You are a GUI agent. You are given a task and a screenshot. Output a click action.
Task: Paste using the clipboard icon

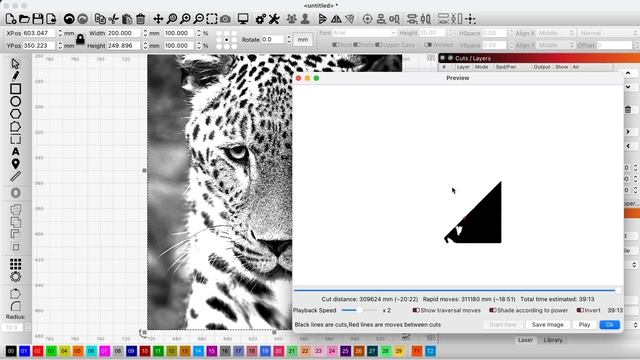(127, 19)
